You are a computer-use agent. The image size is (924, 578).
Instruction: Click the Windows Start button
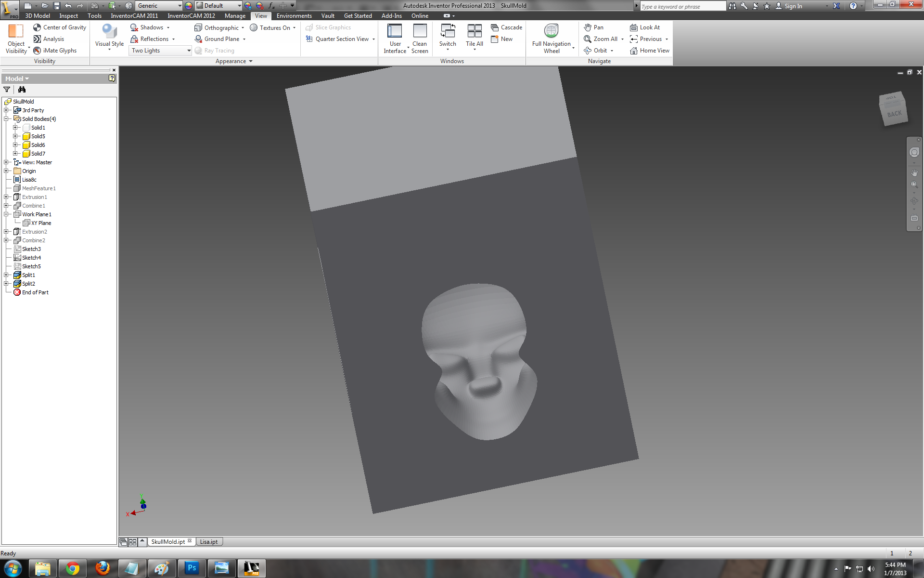[13, 569]
